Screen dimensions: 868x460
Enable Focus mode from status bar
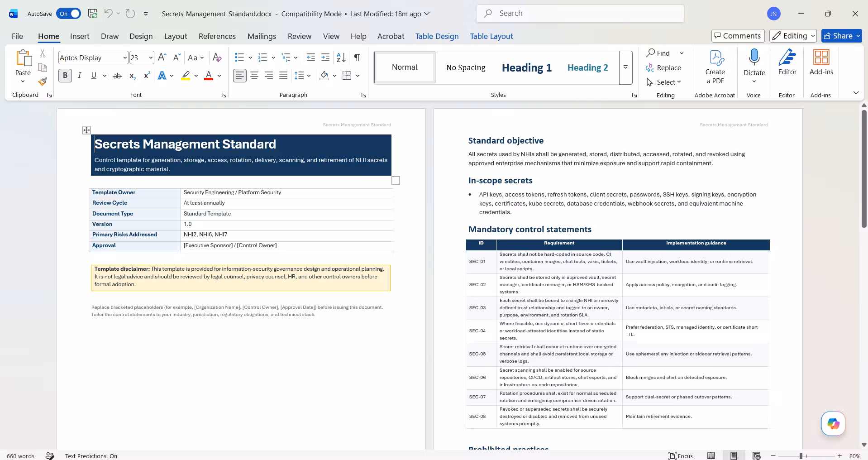pyautogui.click(x=681, y=456)
